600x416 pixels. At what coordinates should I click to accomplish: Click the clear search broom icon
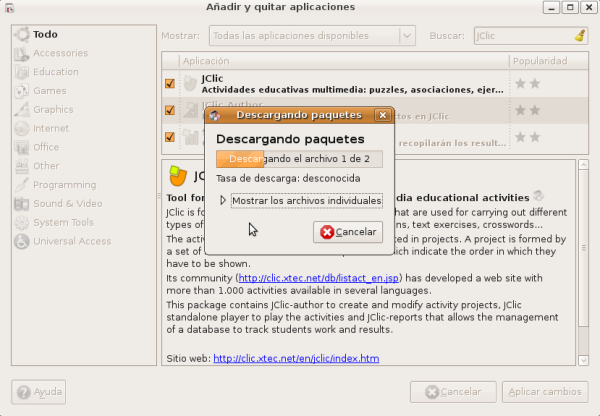[580, 35]
